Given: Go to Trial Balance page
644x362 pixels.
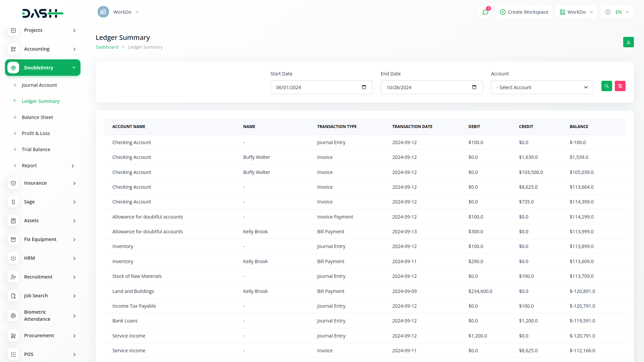Looking at the screenshot, I should [x=36, y=149].
